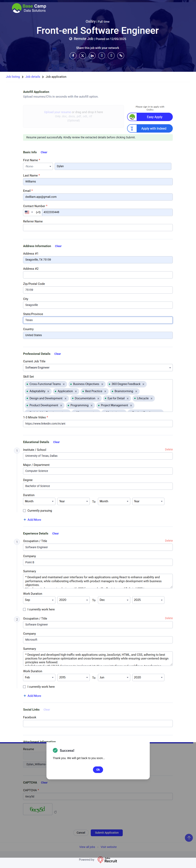Expand the country code flag selector
The height and width of the screenshot is (868, 196).
click(x=29, y=212)
